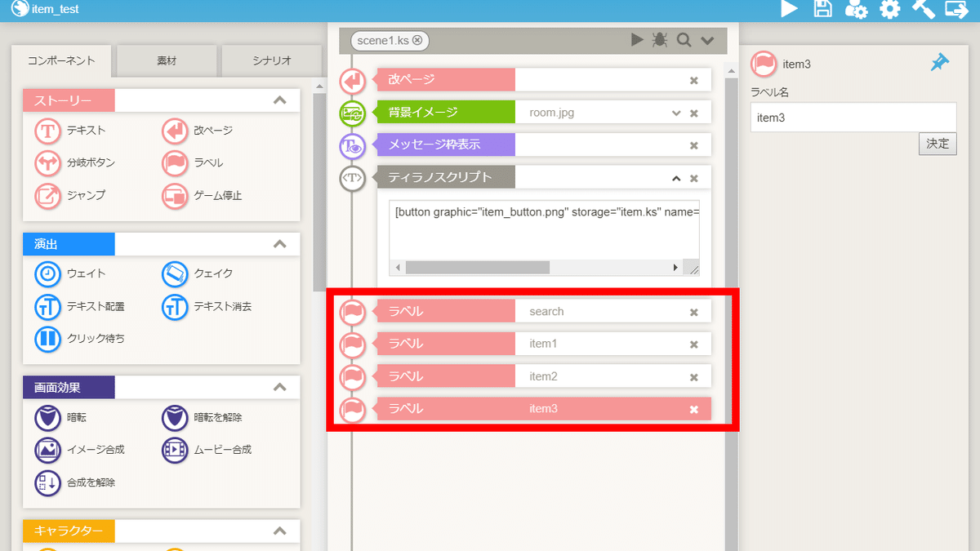Expand the scene header chevron menu

tap(707, 41)
